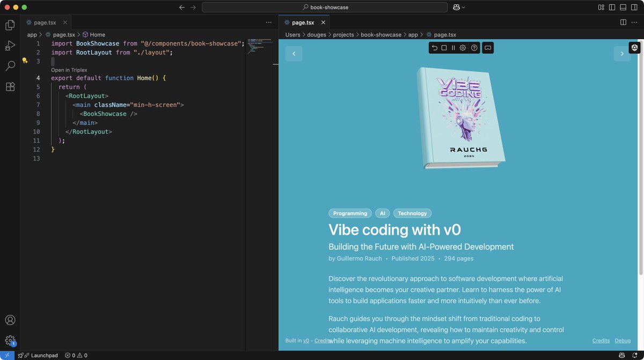644x360 pixels.
Task: Open the Explorer view in activity bar
Action: tap(10, 25)
